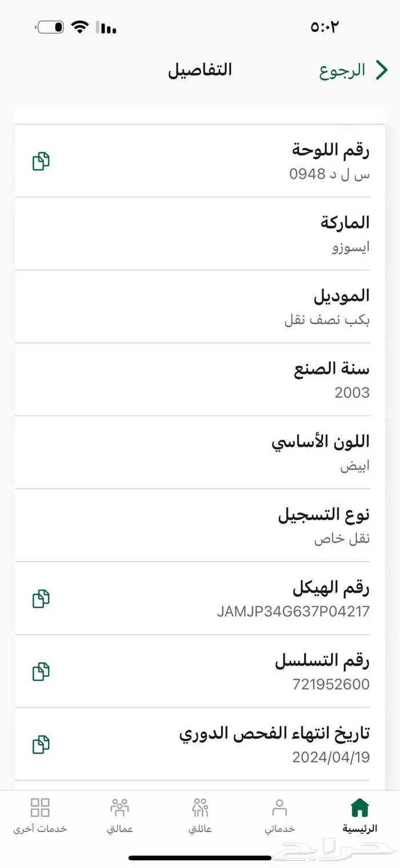400x868 pixels.
Task: Tap the serial number value 721952600
Action: click(x=331, y=684)
